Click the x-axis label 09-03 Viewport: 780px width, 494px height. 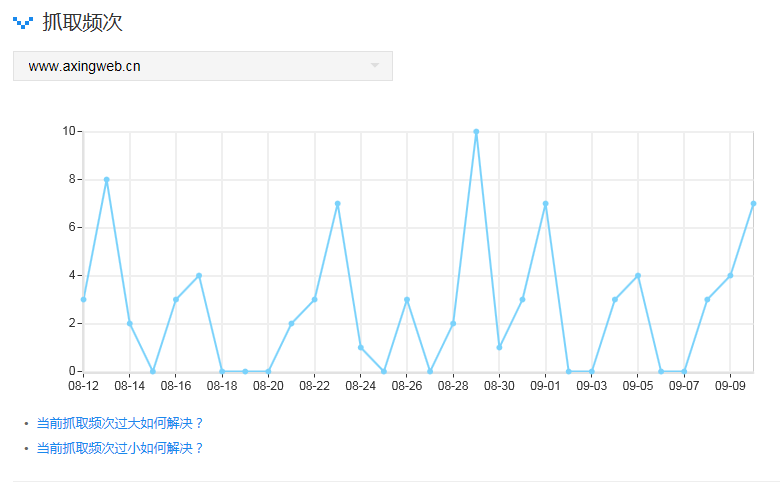pos(592,386)
